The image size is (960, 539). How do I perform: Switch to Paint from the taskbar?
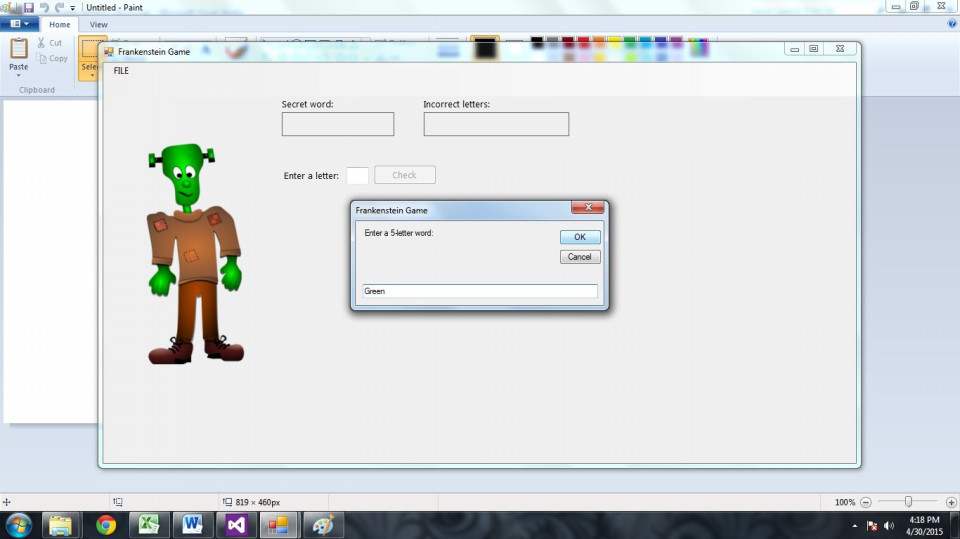tap(323, 526)
